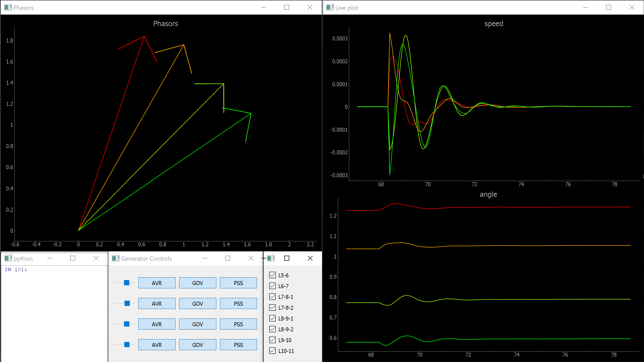Click the second generator's slider handle
This screenshot has width=644, height=362.
coord(127,303)
